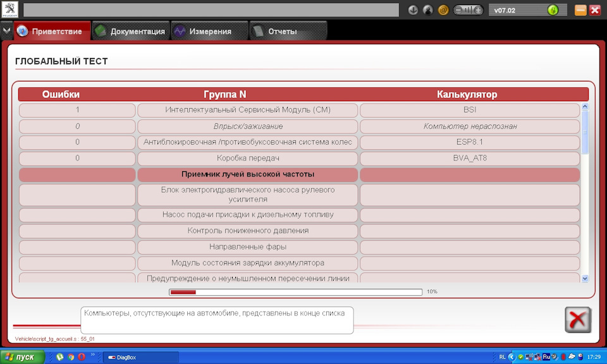Screen dimensions: 607x364
Task: Click the Измерения waveform icon
Action: pos(180,31)
